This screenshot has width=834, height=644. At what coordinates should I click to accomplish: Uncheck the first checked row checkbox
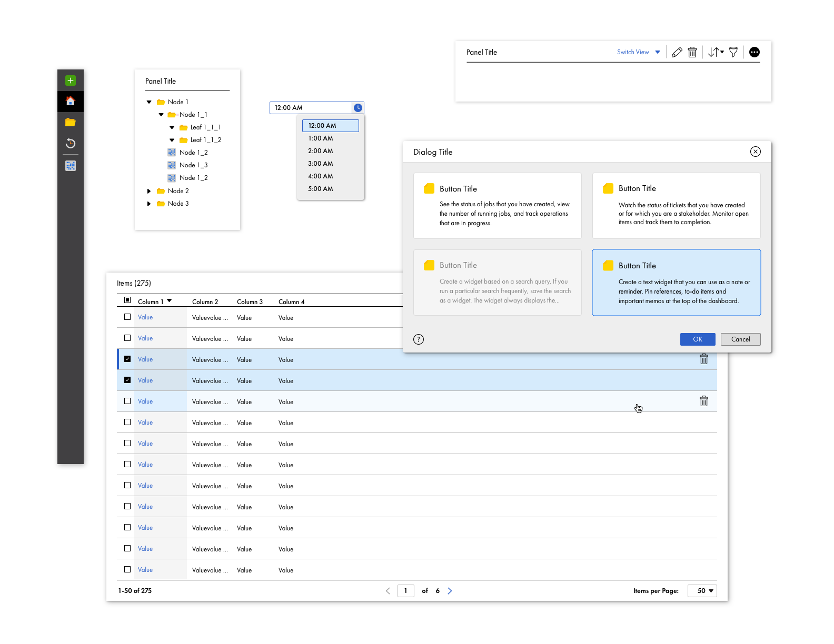coord(127,359)
